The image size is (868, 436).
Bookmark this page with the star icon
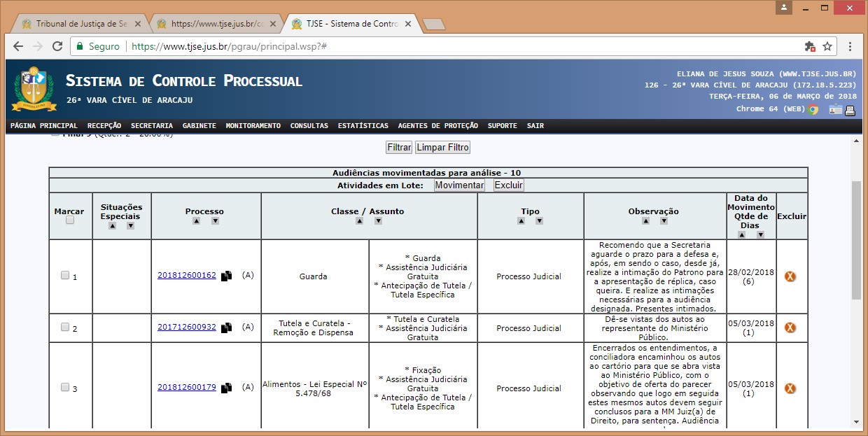pos(827,46)
